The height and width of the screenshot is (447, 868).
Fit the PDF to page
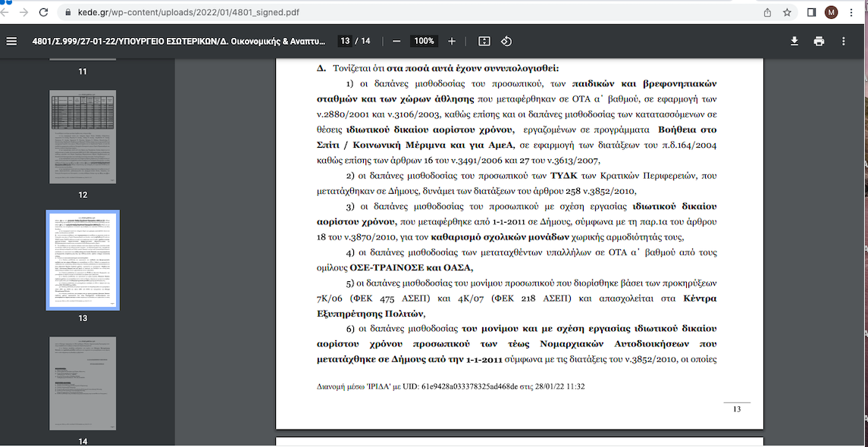484,41
